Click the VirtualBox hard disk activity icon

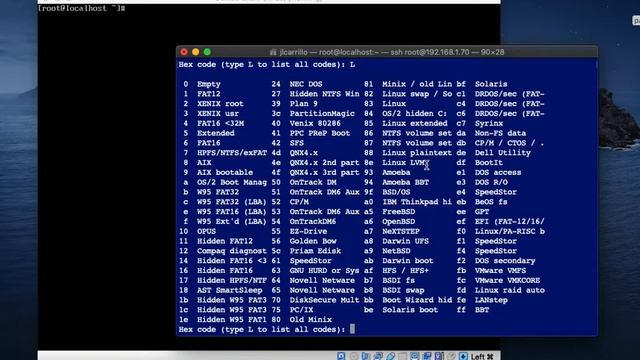(341, 356)
